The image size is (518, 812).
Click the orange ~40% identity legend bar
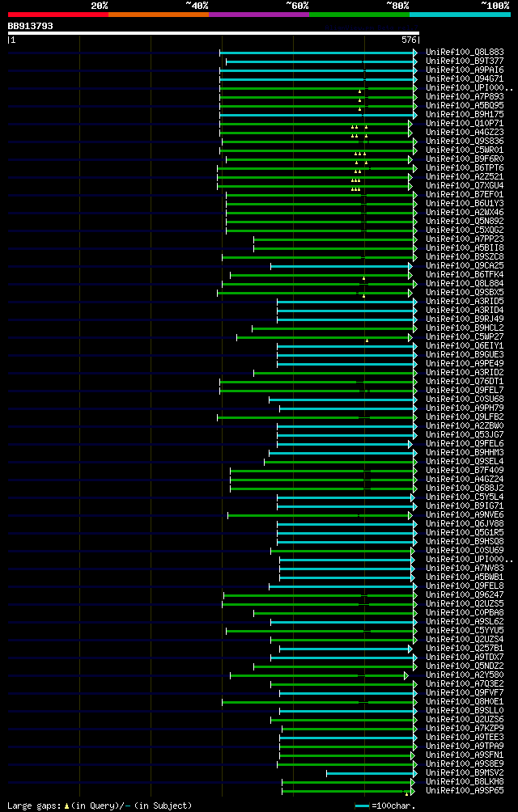click(x=159, y=15)
